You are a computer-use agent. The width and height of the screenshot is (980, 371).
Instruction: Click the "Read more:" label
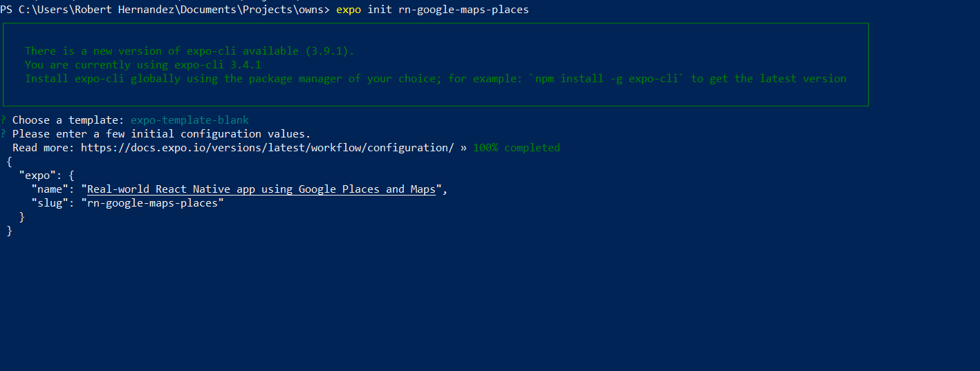click(x=44, y=148)
